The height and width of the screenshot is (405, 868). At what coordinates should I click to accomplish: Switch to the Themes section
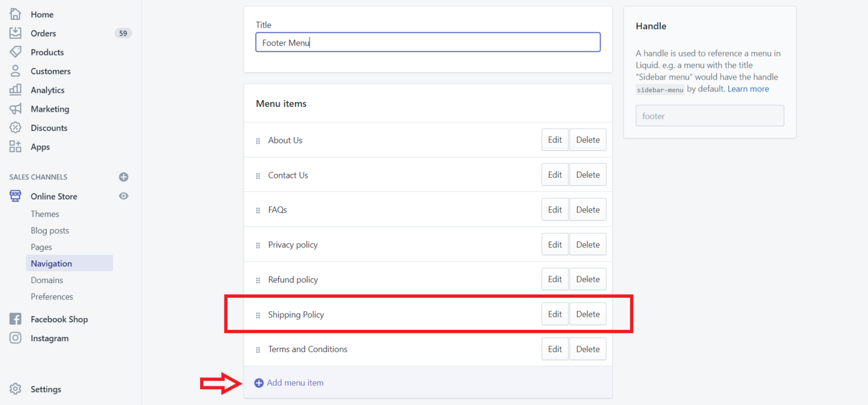45,214
